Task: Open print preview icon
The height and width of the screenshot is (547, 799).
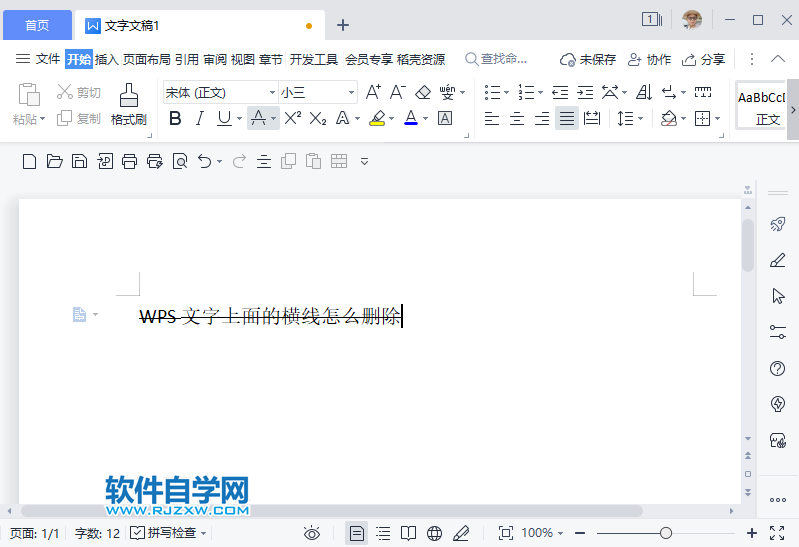Action: click(x=180, y=162)
